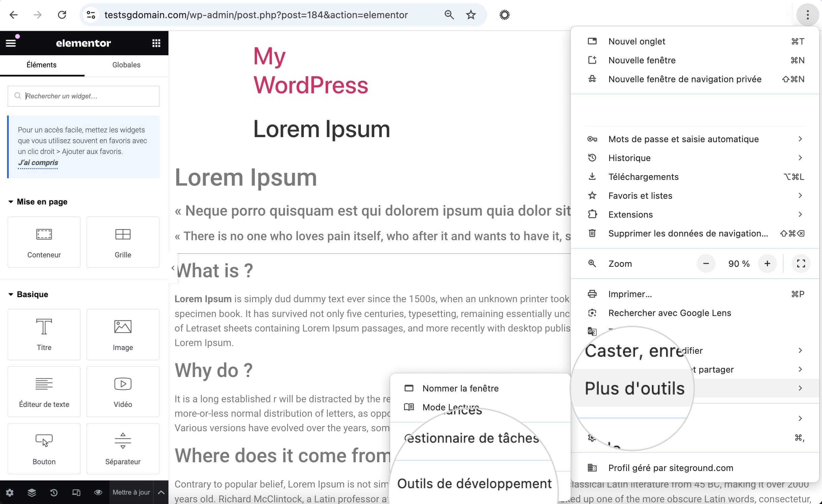Select the Éditeur de texte widget
Viewport: 822px width, 504px height.
pos(44,391)
